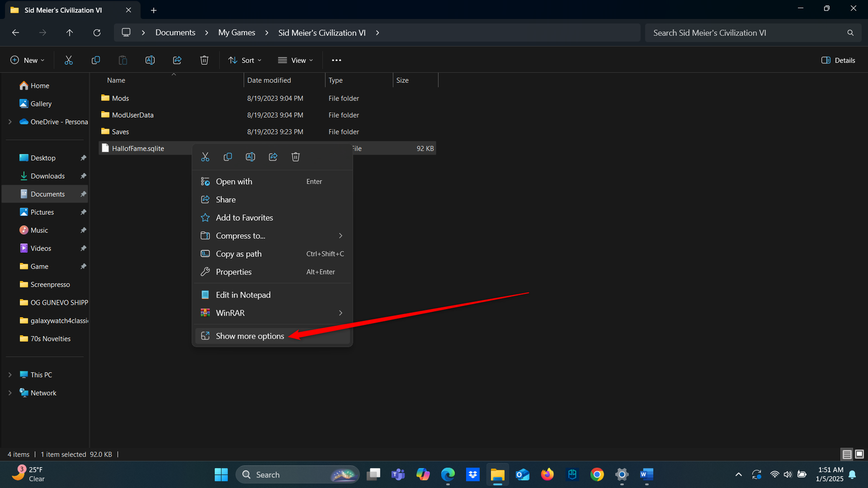Toggle the Details pane open
This screenshot has width=868, height=488.
[838, 60]
